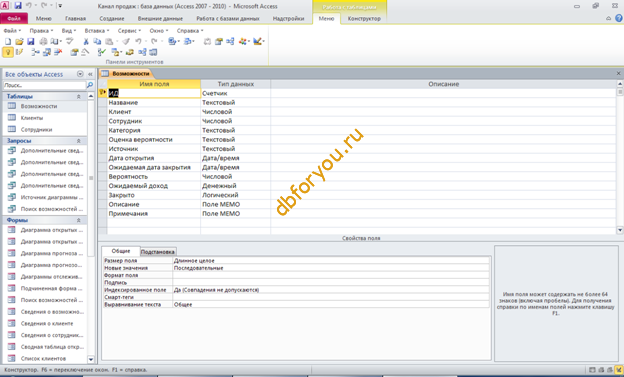Click the Индексированное поле property value
This screenshot has width=624, height=377.
coord(331,290)
